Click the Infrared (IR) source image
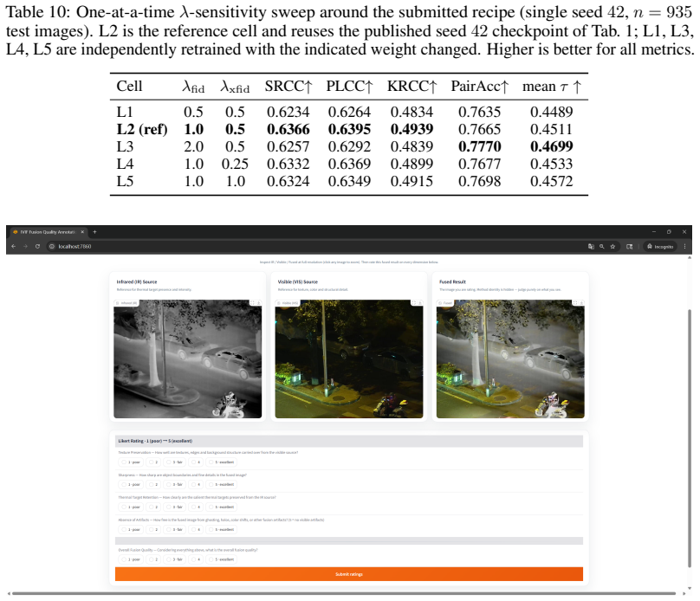This screenshot has width=700, height=601. tap(187, 359)
